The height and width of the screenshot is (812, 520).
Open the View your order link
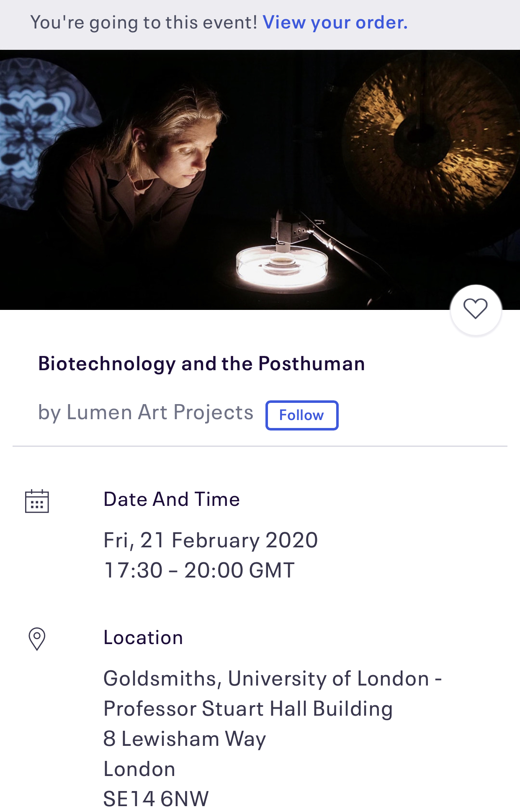(x=335, y=23)
